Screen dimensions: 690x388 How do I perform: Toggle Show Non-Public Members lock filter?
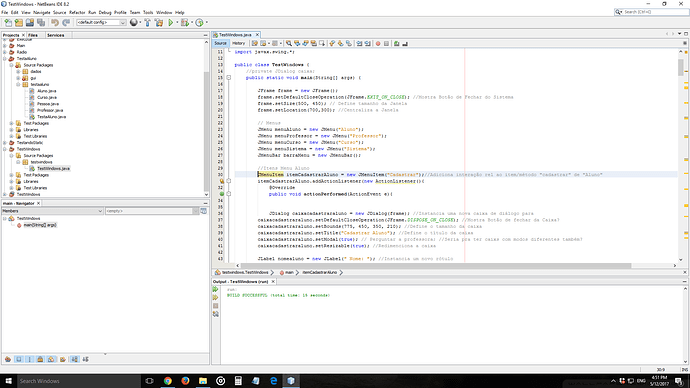coord(40,359)
